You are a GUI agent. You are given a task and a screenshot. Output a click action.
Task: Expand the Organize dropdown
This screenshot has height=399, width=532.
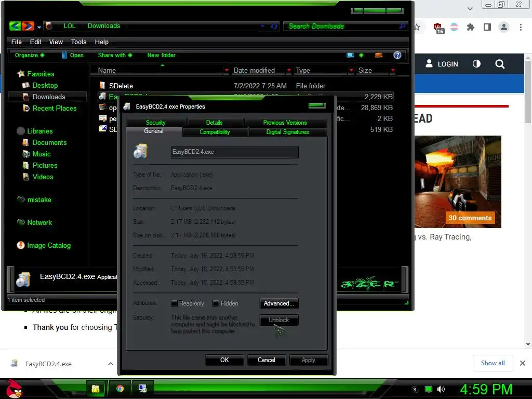29,55
